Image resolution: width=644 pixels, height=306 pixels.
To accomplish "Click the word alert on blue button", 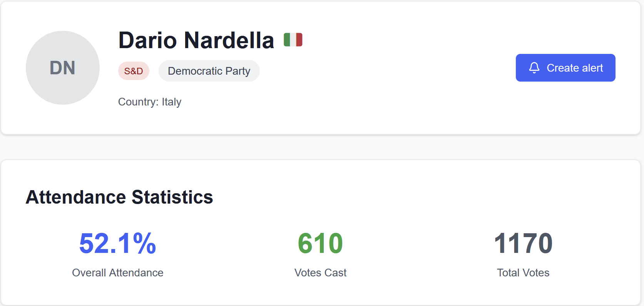I will [592, 68].
